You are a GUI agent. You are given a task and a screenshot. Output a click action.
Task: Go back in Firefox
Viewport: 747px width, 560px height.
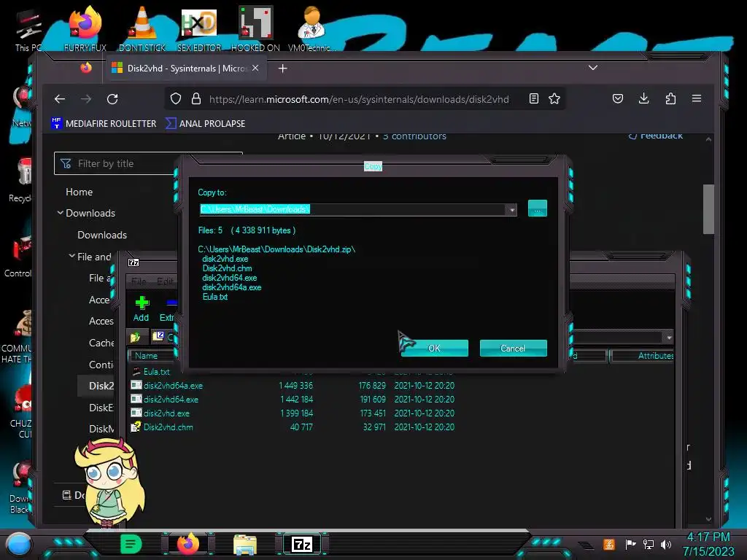coord(60,98)
